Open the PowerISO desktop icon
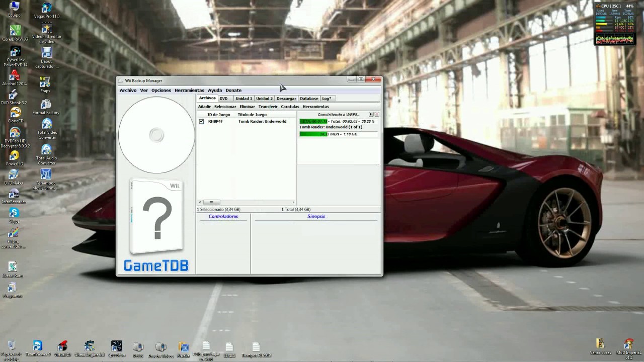This screenshot has height=362, width=644. 15,159
